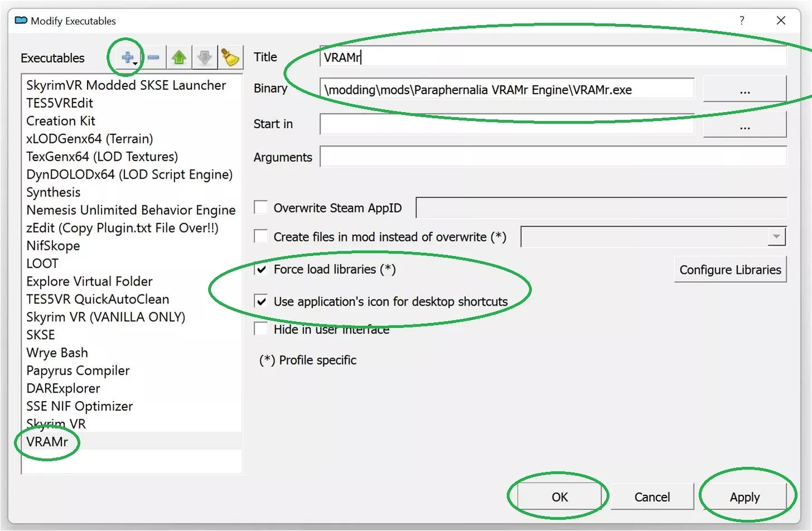
Task: Toggle Use application's icon for desktop shortcuts
Action: [261, 301]
